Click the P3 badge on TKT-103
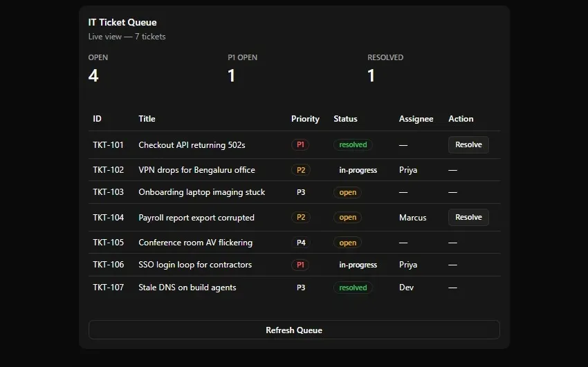588x367 pixels. [301, 192]
